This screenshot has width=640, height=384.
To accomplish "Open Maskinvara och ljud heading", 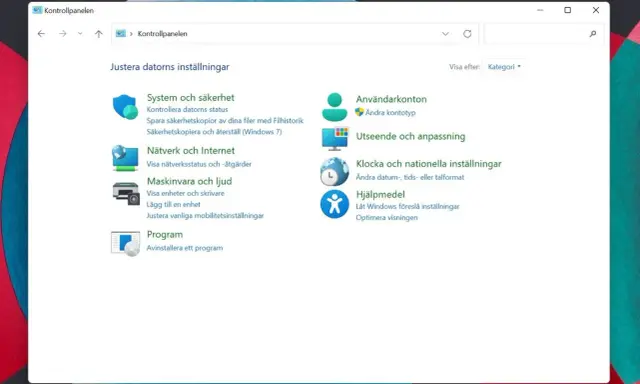I will pyautogui.click(x=189, y=181).
